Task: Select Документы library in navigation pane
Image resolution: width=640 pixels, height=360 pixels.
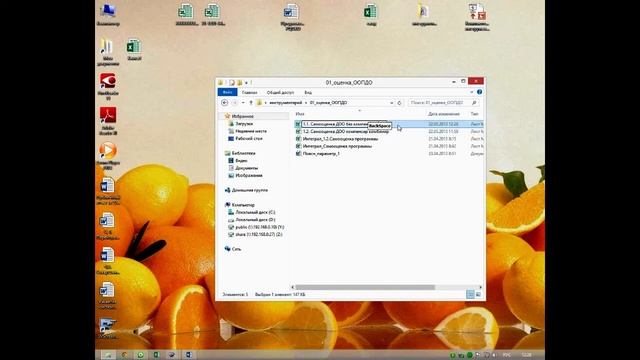Action: pos(247,168)
